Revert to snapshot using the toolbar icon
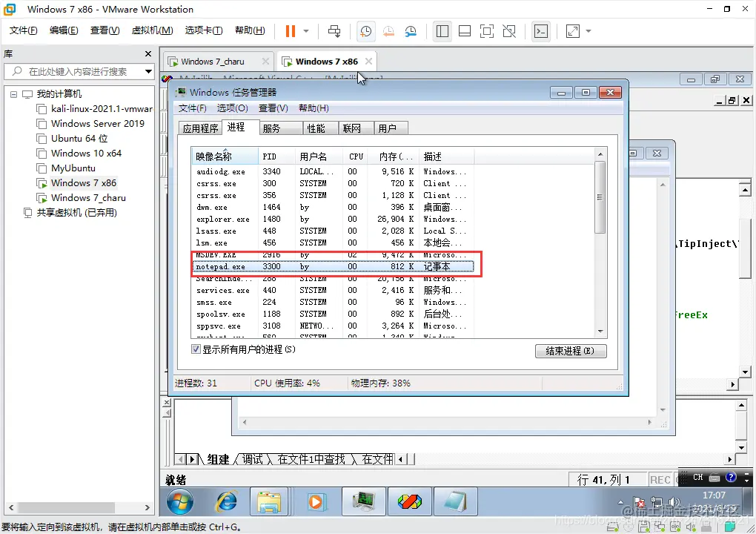The image size is (756, 534). [x=388, y=31]
